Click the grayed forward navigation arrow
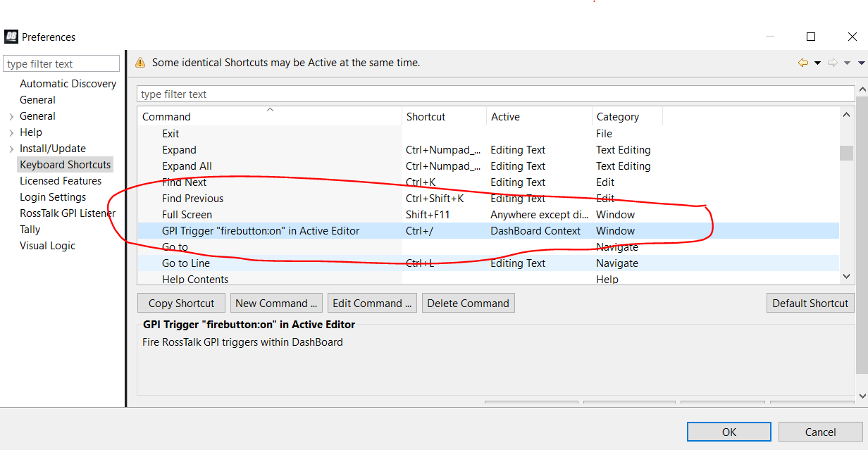The image size is (868, 450). [x=832, y=63]
